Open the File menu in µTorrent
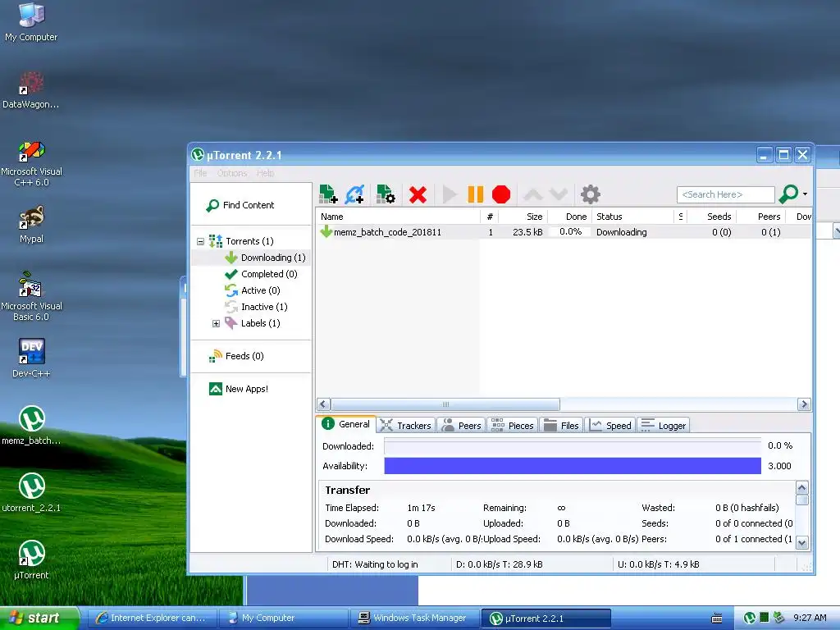 200,173
